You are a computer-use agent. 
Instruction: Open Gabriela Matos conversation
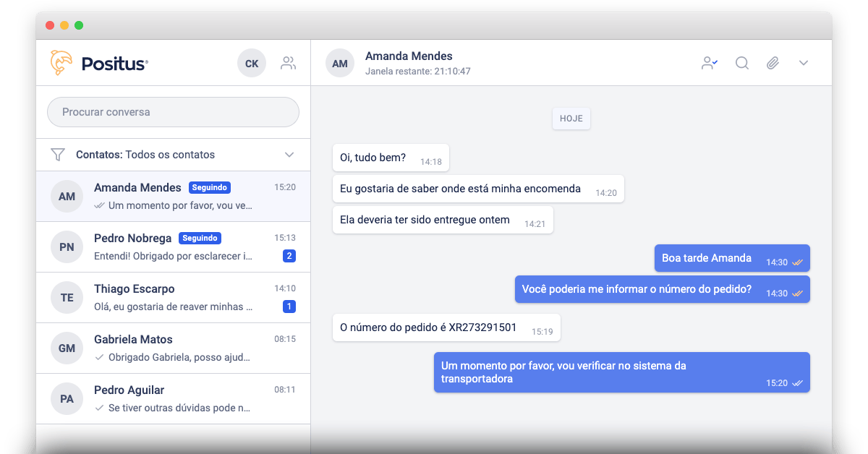tap(173, 348)
